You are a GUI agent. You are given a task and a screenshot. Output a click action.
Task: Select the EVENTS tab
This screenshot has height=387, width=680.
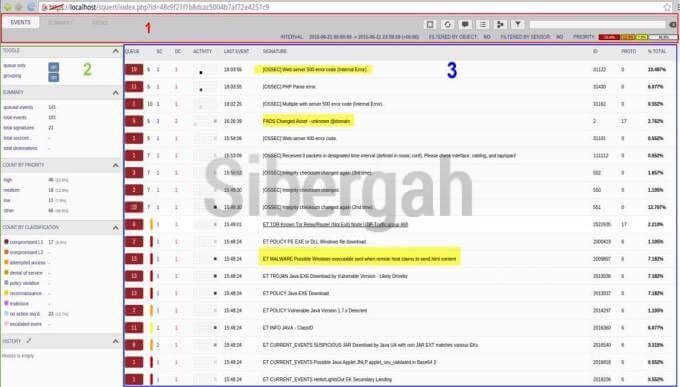pos(21,23)
